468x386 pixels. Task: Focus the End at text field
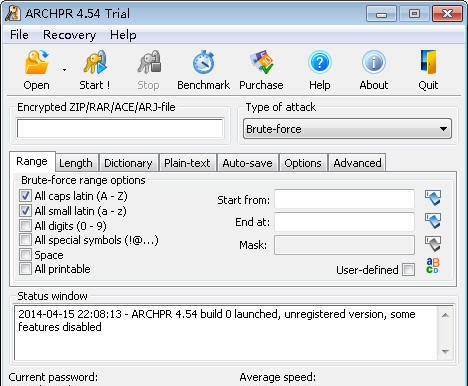click(344, 222)
